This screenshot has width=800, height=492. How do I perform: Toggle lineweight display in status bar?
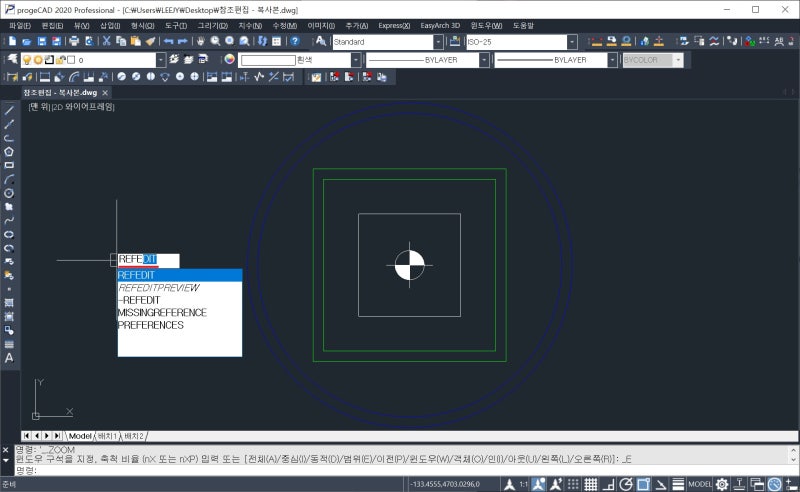(x=678, y=484)
